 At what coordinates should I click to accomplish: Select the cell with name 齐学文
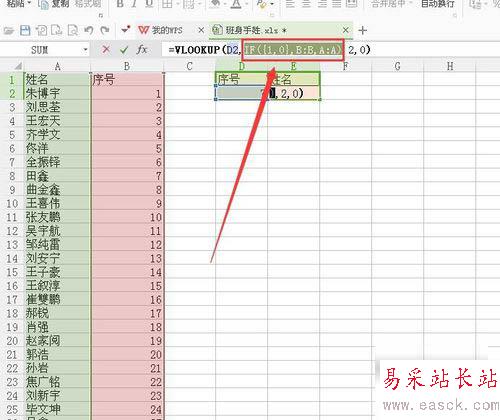pos(57,135)
